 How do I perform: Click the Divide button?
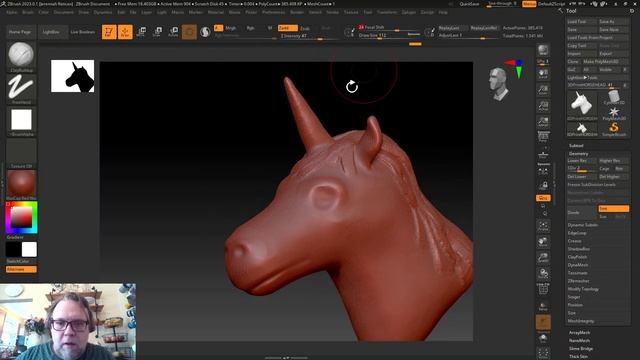(581, 212)
